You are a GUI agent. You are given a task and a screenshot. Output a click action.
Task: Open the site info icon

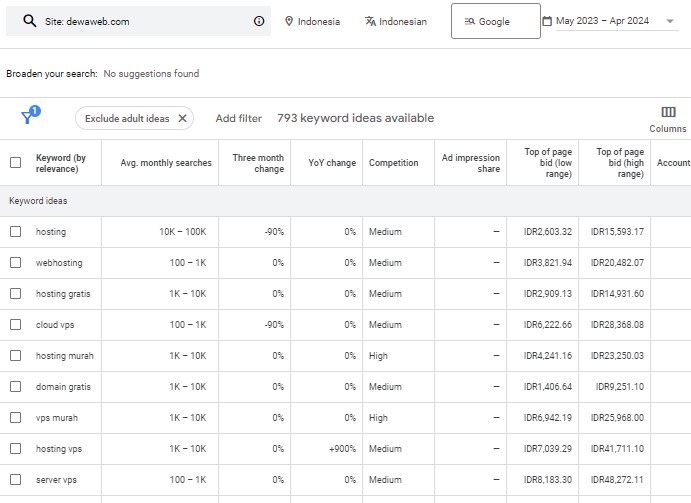point(259,21)
